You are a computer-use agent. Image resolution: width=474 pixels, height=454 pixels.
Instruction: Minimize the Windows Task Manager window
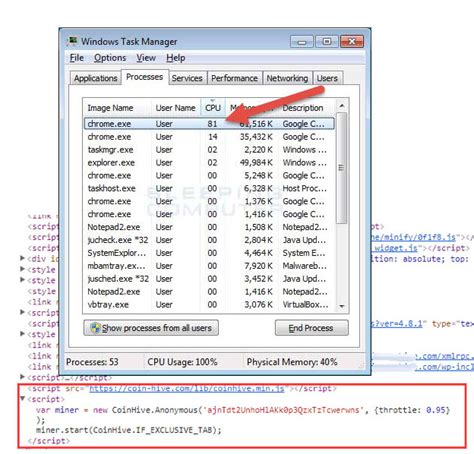point(302,42)
